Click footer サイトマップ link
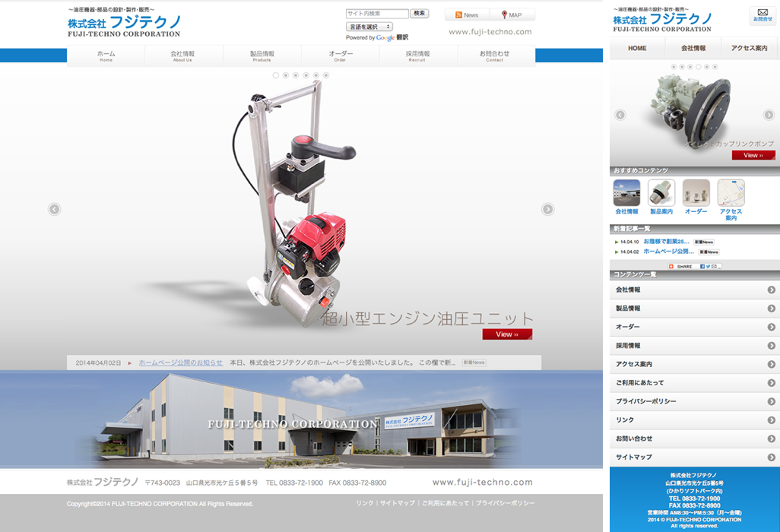This screenshot has height=532, width=780. tap(397, 503)
